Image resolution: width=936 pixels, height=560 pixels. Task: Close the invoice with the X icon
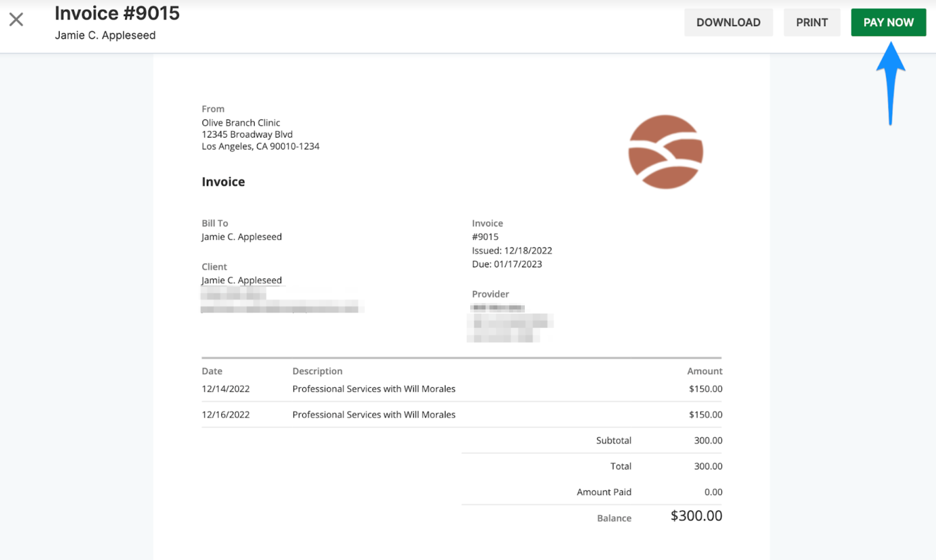coord(16,20)
